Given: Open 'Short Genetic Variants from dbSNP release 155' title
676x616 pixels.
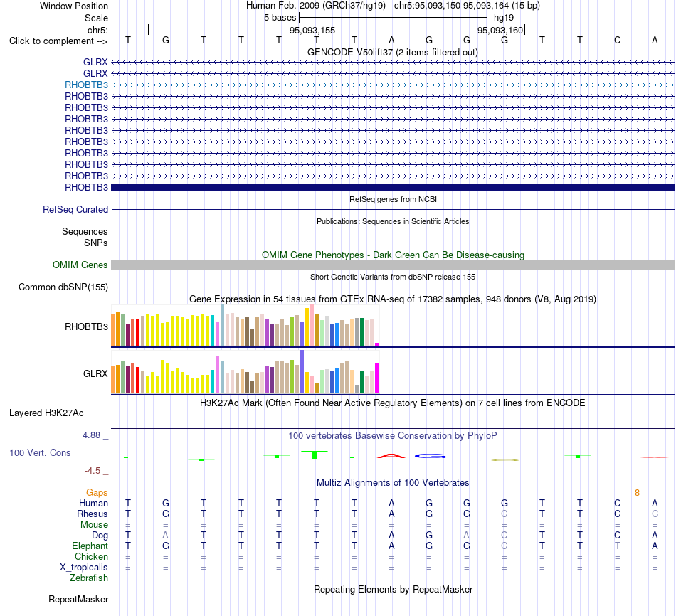Looking at the screenshot, I should (393, 277).
